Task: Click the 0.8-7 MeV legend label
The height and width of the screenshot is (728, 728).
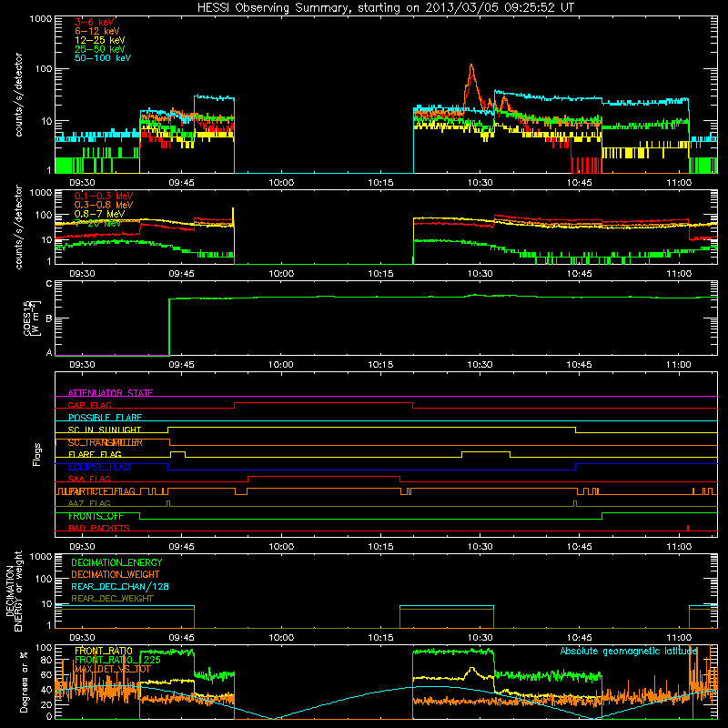Action: point(99,214)
